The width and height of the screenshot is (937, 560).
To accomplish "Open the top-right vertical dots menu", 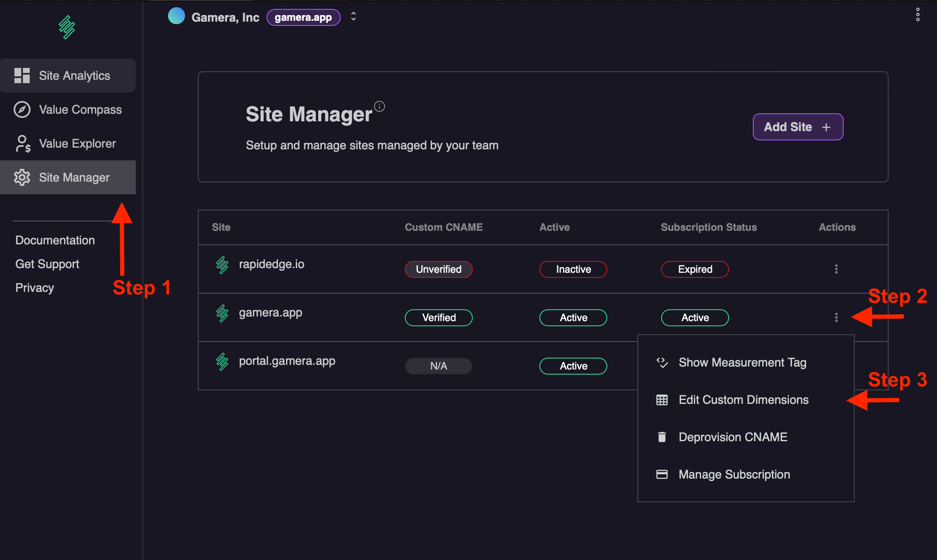I will point(917,14).
